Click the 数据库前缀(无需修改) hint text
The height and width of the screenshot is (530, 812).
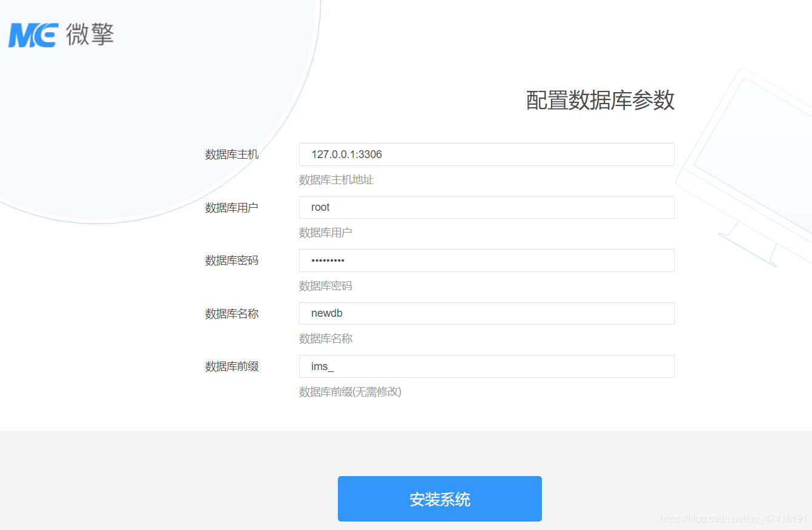(350, 392)
